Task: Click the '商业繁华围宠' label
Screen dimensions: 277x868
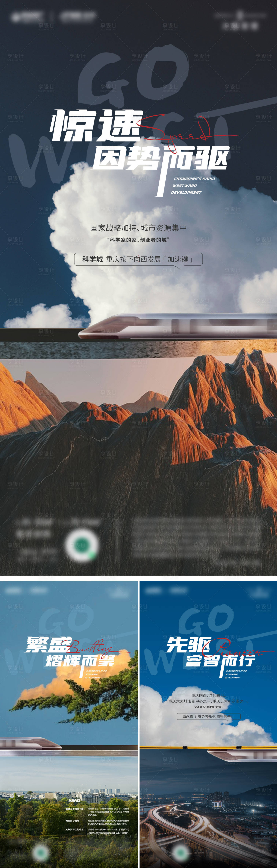Action: click(72, 821)
